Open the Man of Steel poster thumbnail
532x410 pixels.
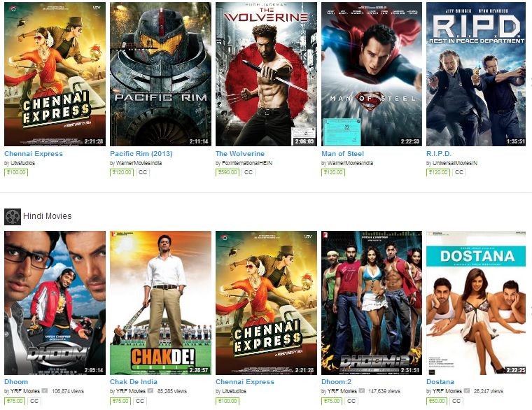(x=372, y=74)
